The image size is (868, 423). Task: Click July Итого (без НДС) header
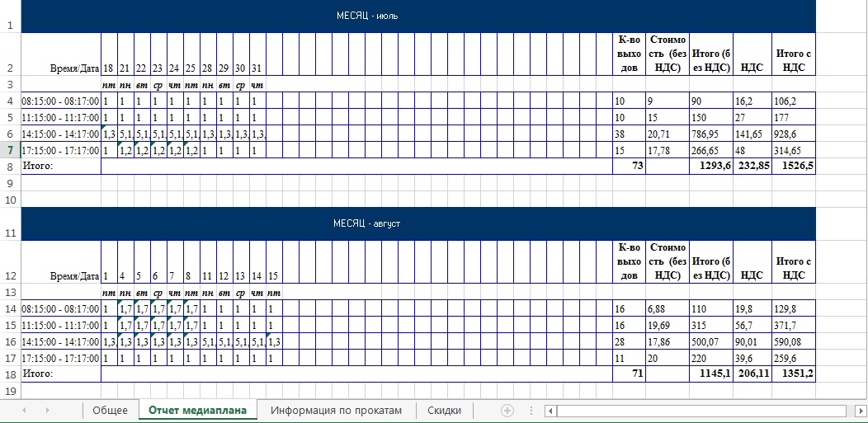click(711, 54)
